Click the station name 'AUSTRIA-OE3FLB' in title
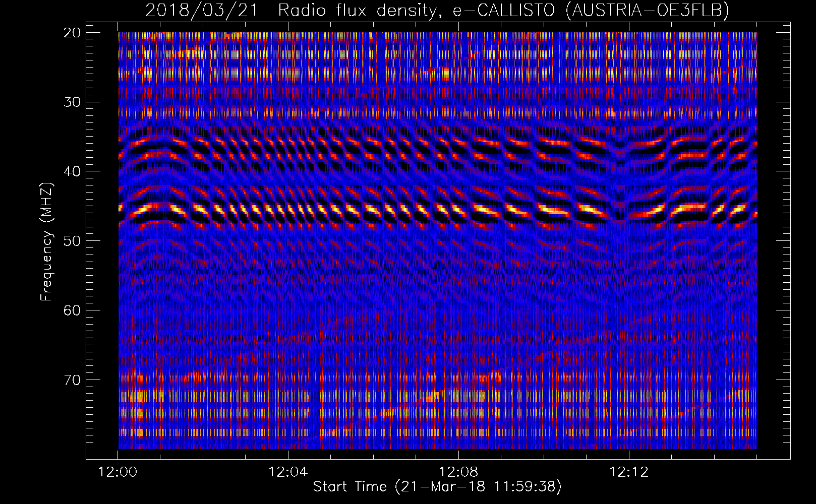816x504 pixels. pos(647,10)
